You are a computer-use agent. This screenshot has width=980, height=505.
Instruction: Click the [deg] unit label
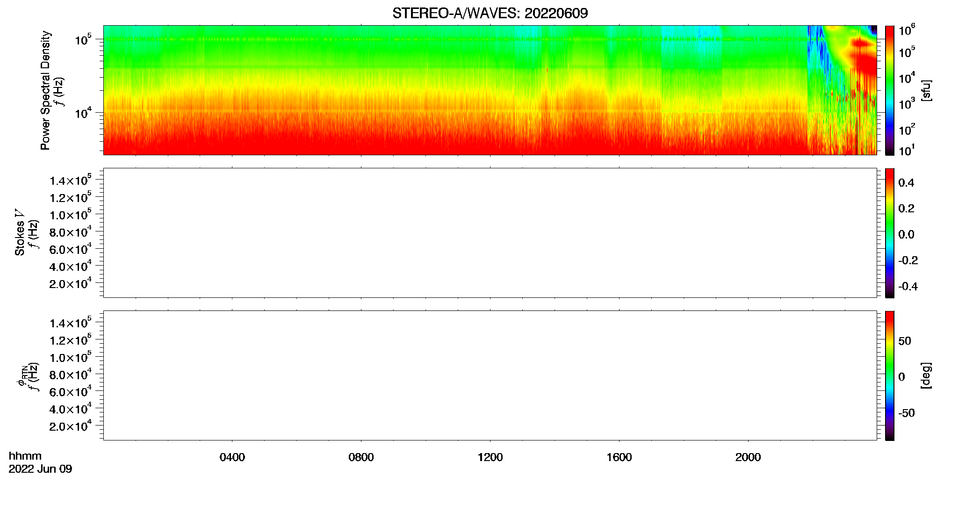pos(926,375)
